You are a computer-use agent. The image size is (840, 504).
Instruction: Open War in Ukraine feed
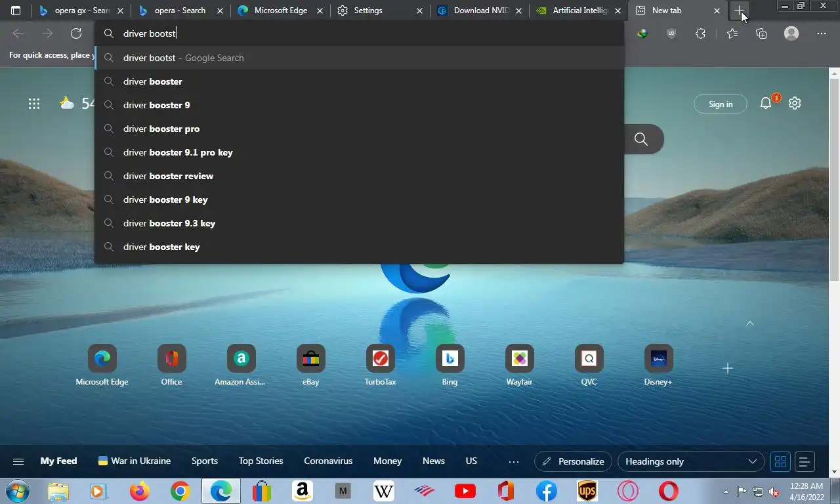135,461
